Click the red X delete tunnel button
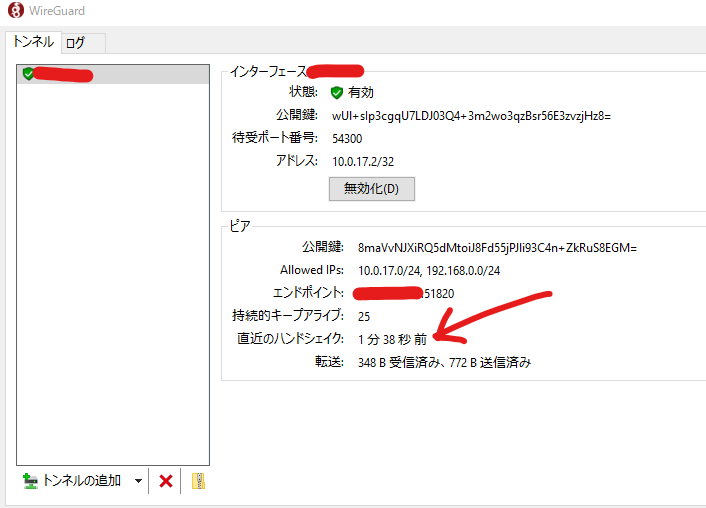Screen dimensions: 706x508 coord(166,481)
